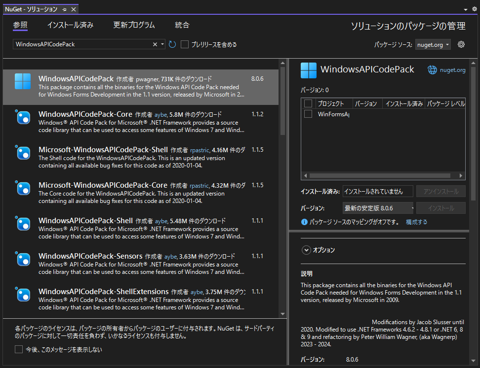Image resolution: width=480 pixels, height=368 pixels.
Task: Select the Microsoft-WindowsAPICodePack-Shell package title
Action: click(x=103, y=149)
